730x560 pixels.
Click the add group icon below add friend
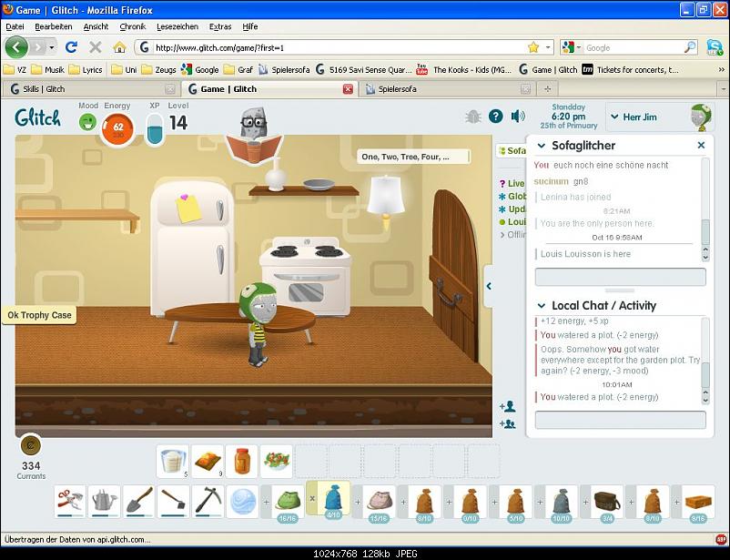click(507, 423)
